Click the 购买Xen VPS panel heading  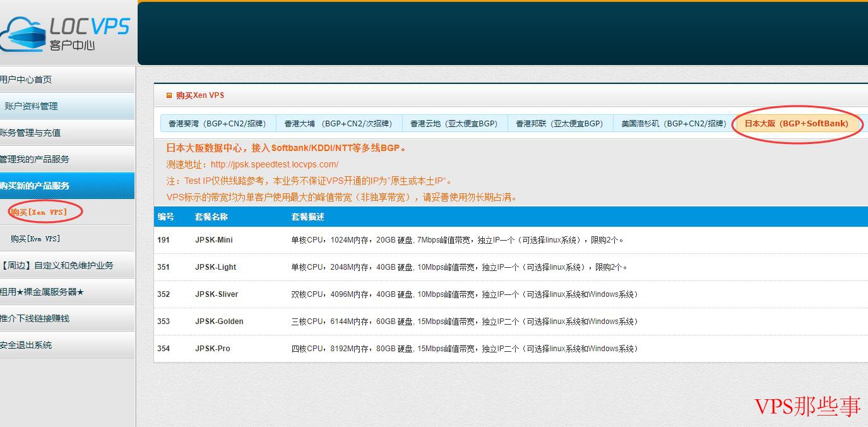pyautogui.click(x=200, y=95)
